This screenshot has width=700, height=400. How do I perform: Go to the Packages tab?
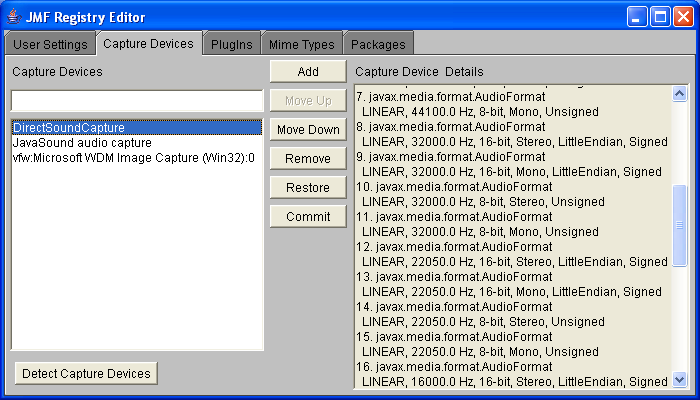(x=379, y=44)
